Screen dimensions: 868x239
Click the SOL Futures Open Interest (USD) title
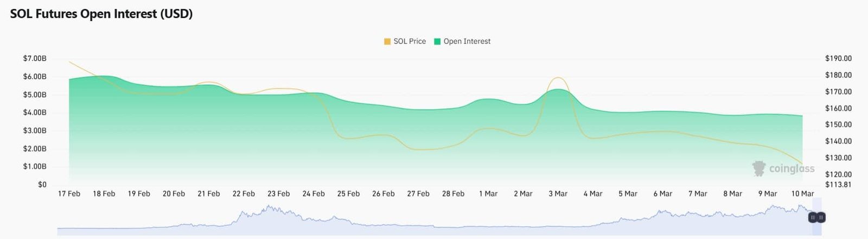(101, 14)
